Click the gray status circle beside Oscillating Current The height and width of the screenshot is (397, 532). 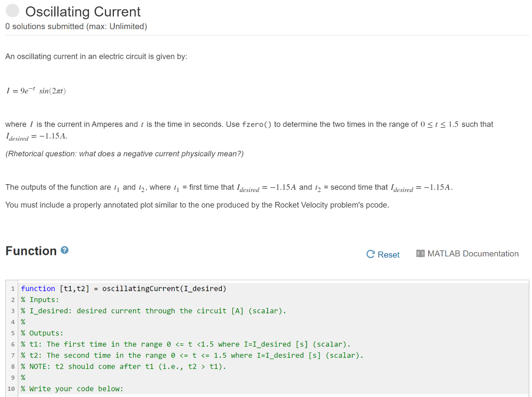pos(12,10)
